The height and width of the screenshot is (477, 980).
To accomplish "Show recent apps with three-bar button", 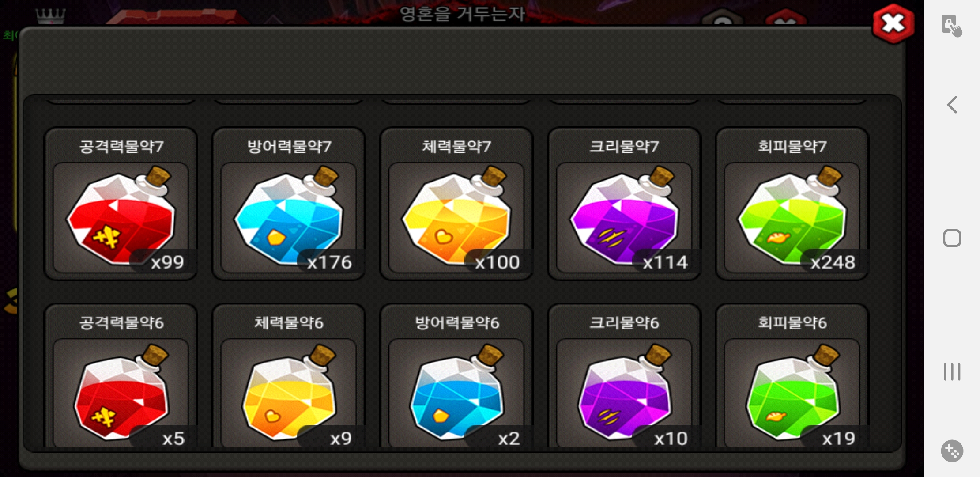I will pos(952,372).
